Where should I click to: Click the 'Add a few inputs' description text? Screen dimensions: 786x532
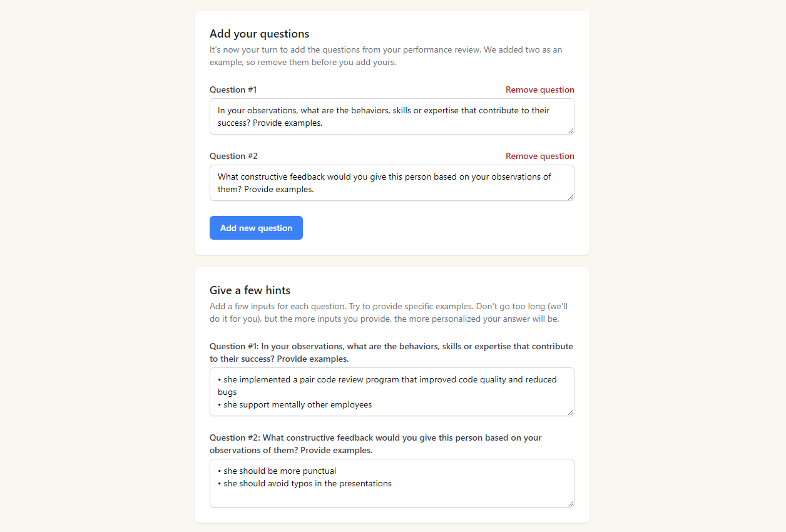point(389,312)
